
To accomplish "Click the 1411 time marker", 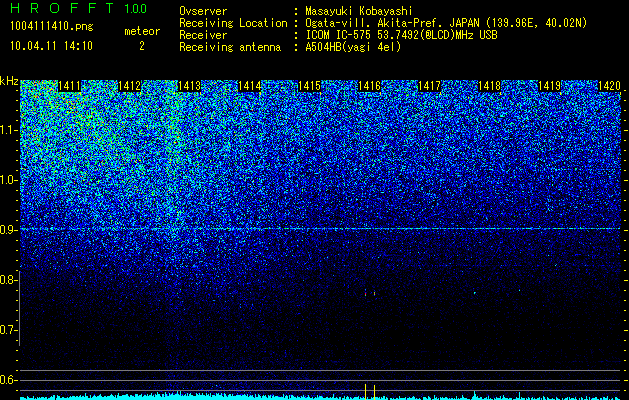I will [x=70, y=86].
